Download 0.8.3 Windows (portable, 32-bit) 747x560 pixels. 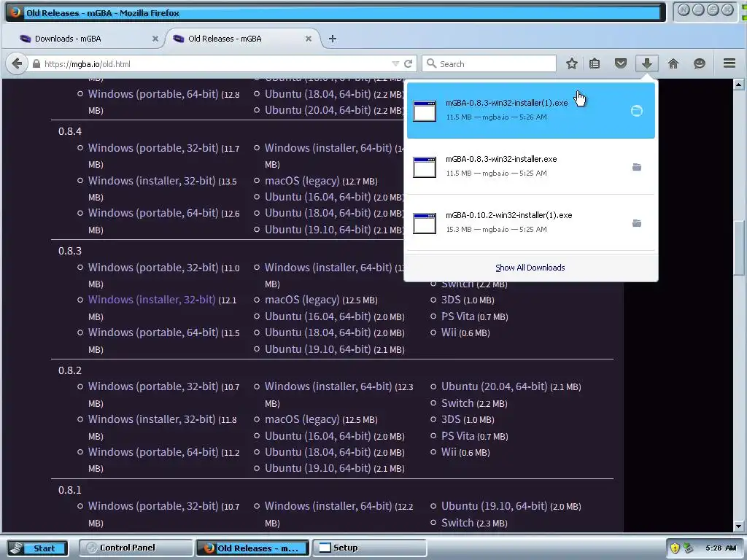[x=153, y=267]
